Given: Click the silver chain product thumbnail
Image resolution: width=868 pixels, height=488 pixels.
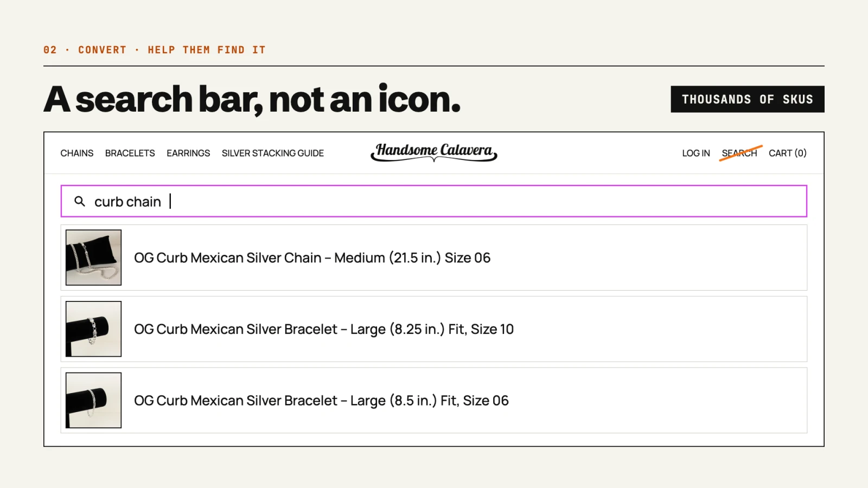Looking at the screenshot, I should tap(93, 258).
